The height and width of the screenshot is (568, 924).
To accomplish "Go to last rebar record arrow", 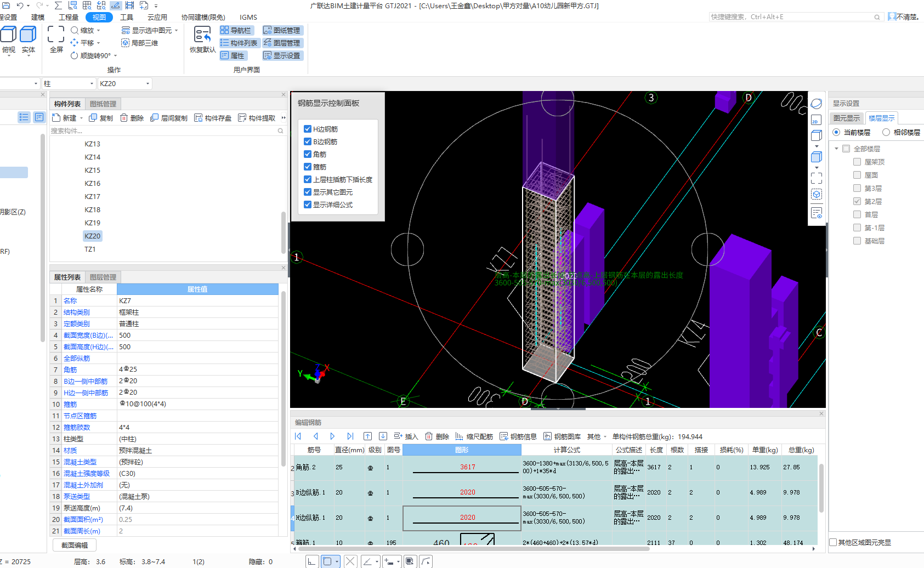I will 350,436.
